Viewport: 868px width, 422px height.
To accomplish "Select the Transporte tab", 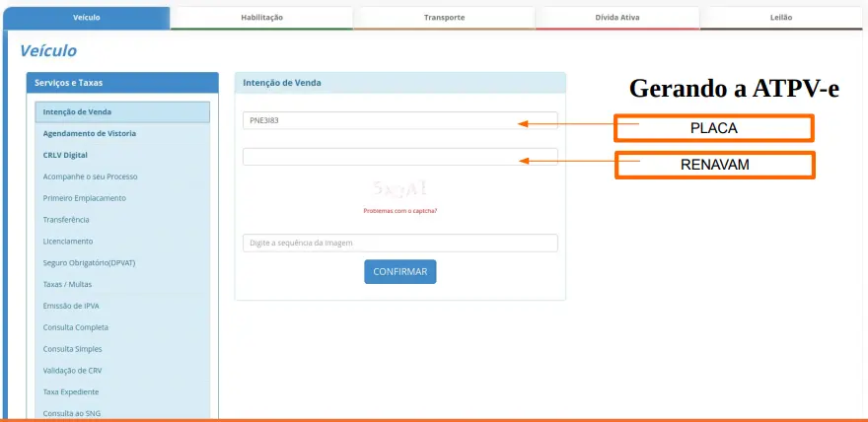I will (x=444, y=18).
